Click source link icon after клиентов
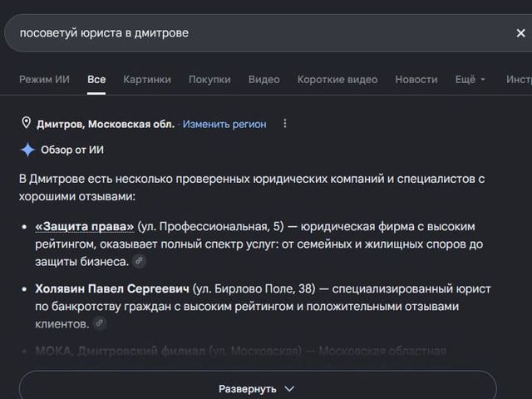 tap(100, 323)
